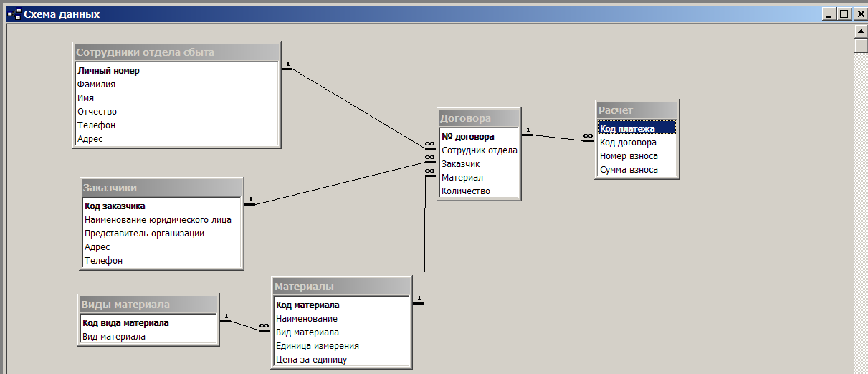Maximize the Схема данных window
This screenshot has height=374, width=868.
click(844, 14)
